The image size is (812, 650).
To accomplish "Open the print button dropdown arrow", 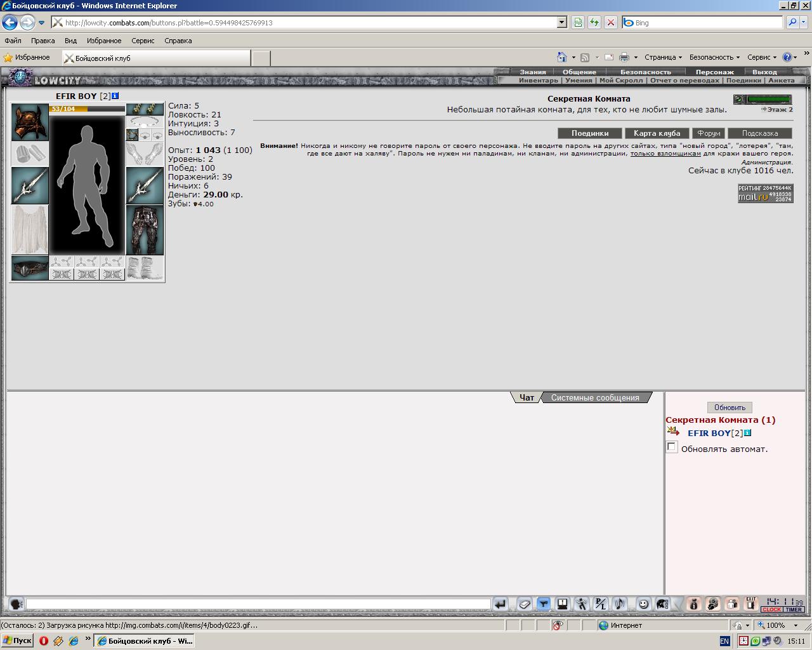I will tap(636, 57).
